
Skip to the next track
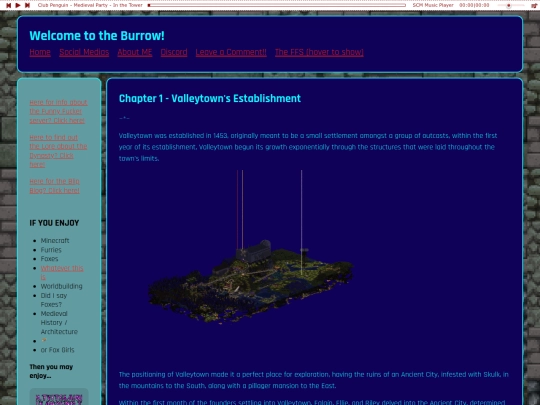tap(28, 5)
